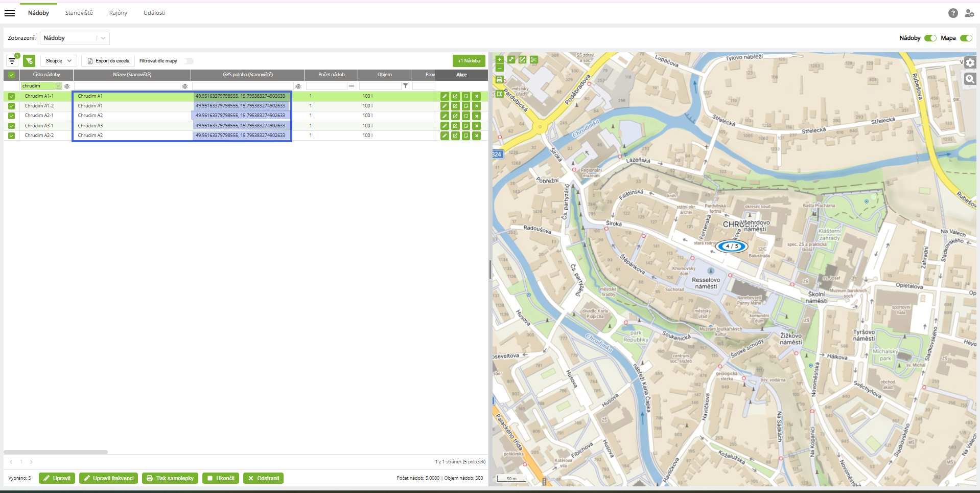This screenshot has width=980, height=493.
Task: Sort by Číslo nádoby column header
Action: (46, 75)
